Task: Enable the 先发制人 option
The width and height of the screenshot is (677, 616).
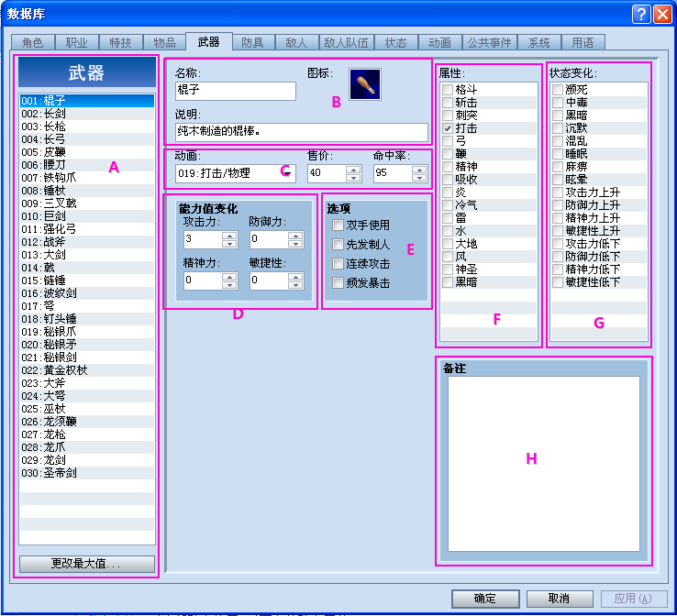Action: pos(338,244)
